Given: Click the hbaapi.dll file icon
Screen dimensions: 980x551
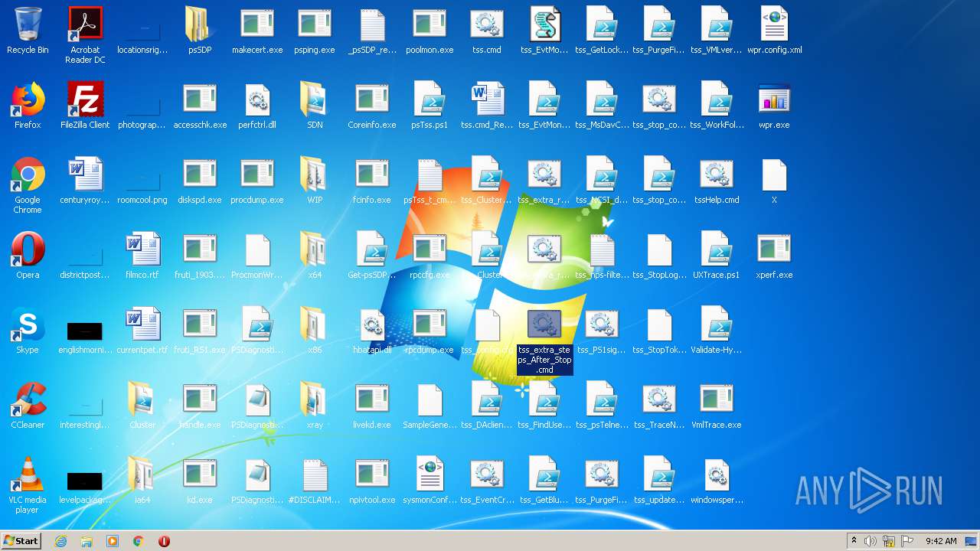Looking at the screenshot, I should point(372,331).
